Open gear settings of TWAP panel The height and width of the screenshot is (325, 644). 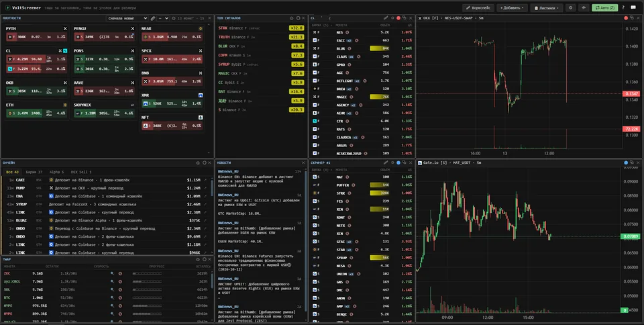[x=197, y=260]
